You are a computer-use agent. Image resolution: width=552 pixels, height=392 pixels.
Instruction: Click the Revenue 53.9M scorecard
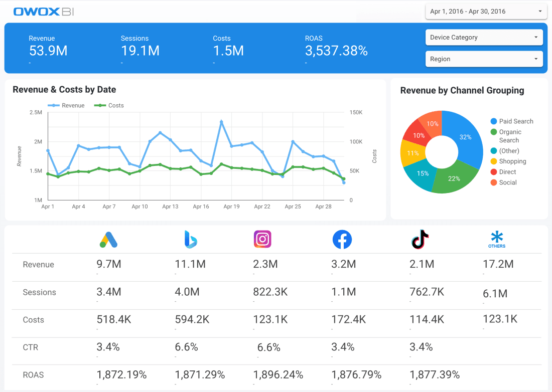48,48
